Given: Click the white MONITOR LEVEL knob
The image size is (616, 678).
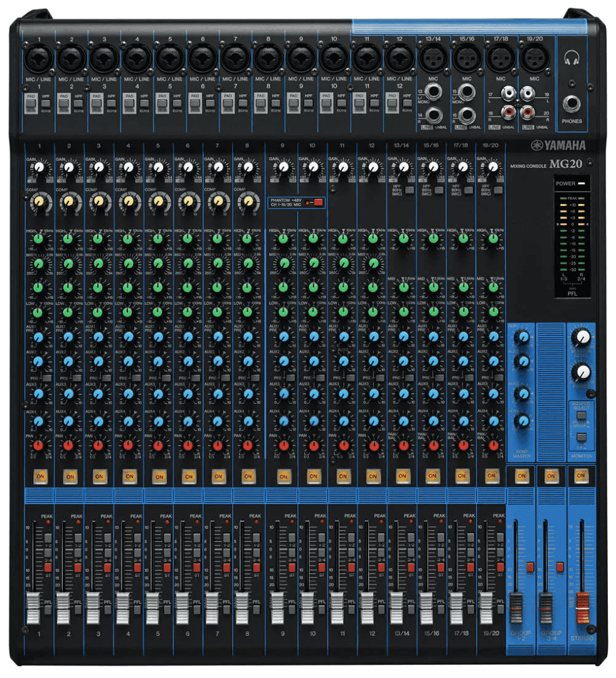Looking at the screenshot, I should 581,338.
